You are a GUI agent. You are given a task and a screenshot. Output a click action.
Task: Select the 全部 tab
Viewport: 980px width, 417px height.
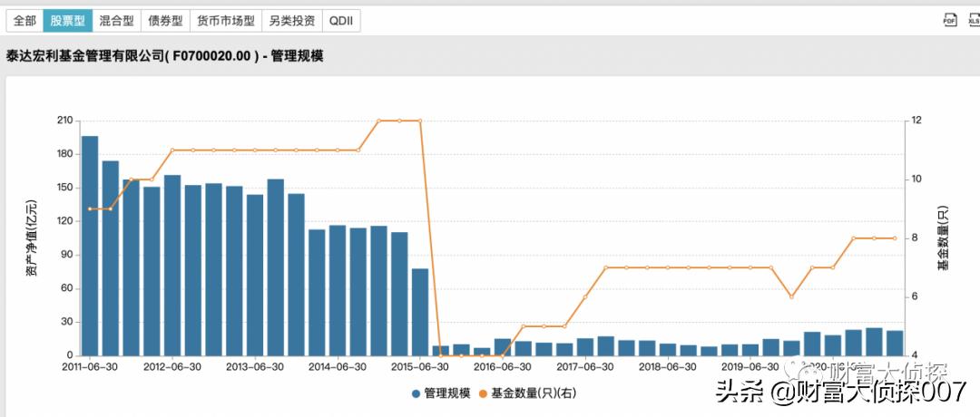click(x=25, y=21)
